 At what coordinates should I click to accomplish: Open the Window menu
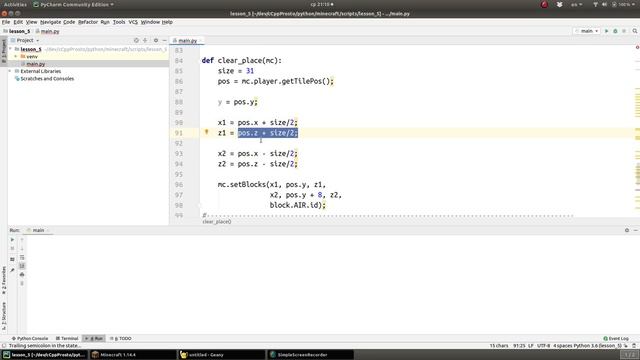[150, 22]
